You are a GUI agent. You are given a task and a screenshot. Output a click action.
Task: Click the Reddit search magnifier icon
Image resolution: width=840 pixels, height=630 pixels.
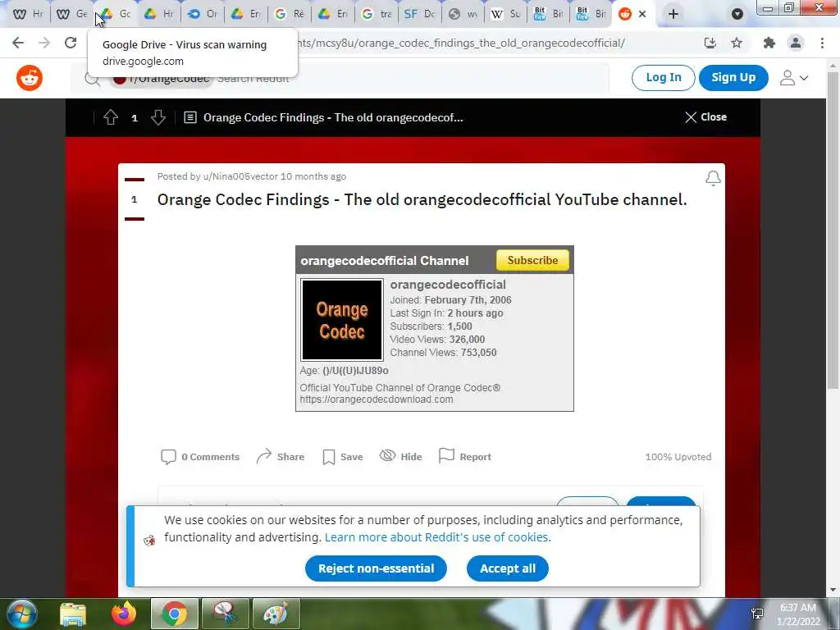[x=92, y=80]
